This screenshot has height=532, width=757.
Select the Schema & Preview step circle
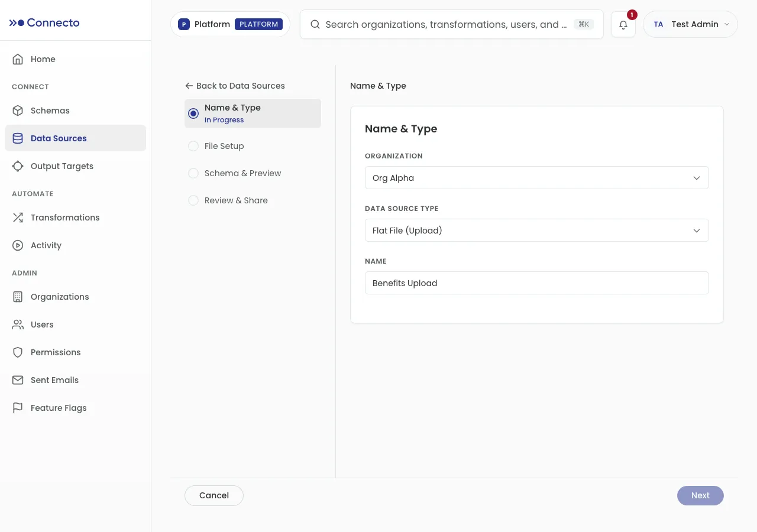(x=193, y=173)
